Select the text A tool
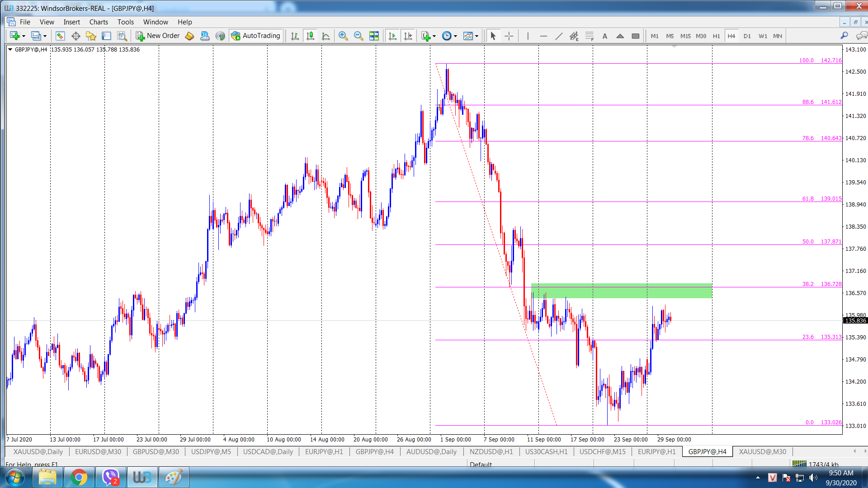The width and height of the screenshot is (868, 488). (605, 36)
